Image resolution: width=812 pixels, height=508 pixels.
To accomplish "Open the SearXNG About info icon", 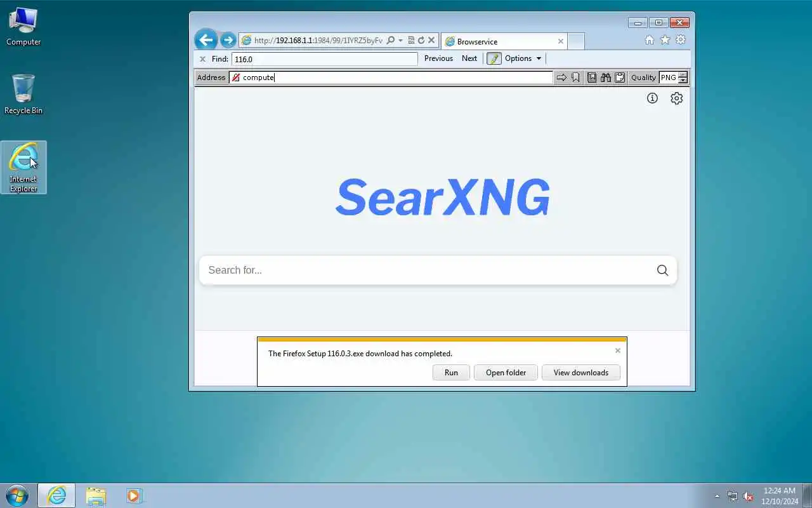I will point(652,98).
